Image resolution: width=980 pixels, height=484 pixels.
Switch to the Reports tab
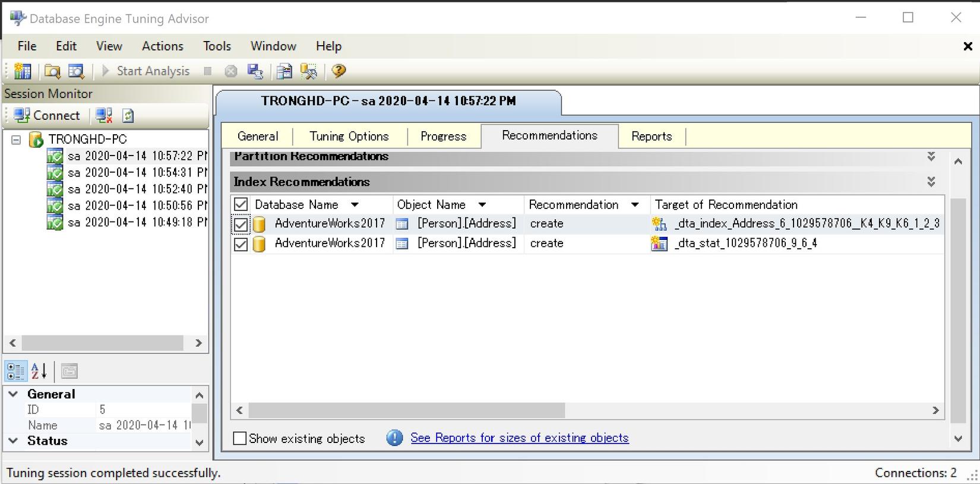pyautogui.click(x=652, y=137)
